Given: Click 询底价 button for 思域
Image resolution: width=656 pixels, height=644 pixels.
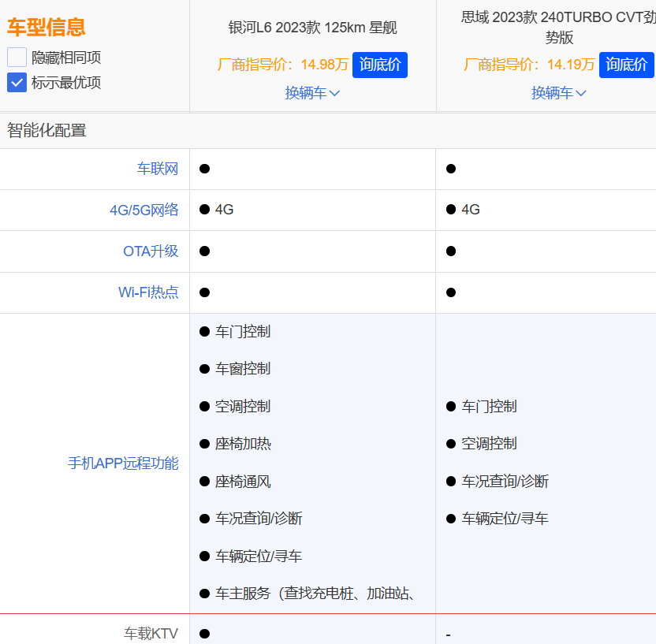Looking at the screenshot, I should pyautogui.click(x=626, y=65).
